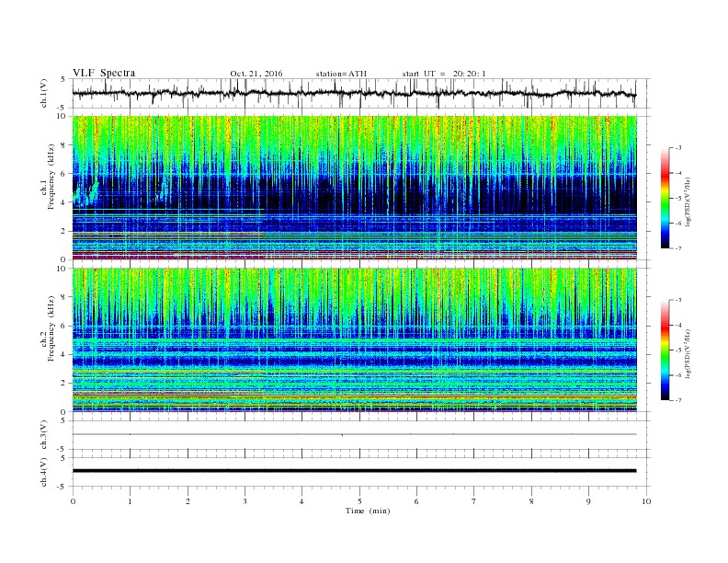This screenshot has width=728, height=563.
Task: Click the 1 minute tick label
Action: point(130,501)
